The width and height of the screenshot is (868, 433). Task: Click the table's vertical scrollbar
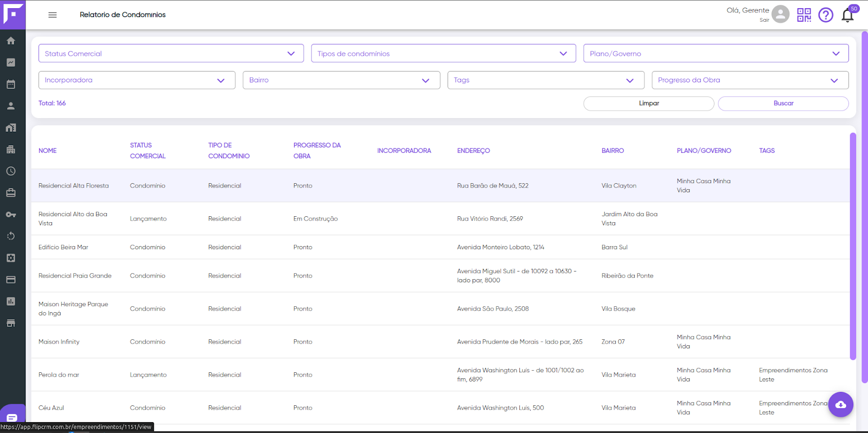point(853,246)
